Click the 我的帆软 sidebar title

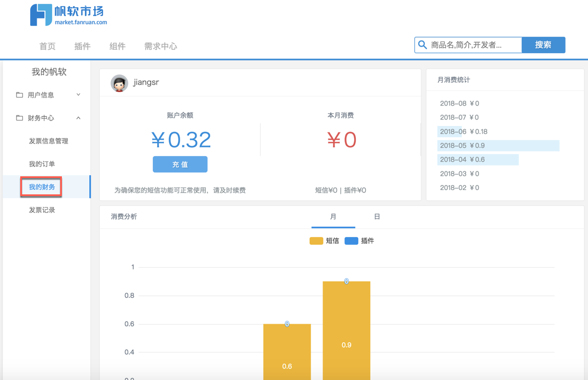(49, 72)
